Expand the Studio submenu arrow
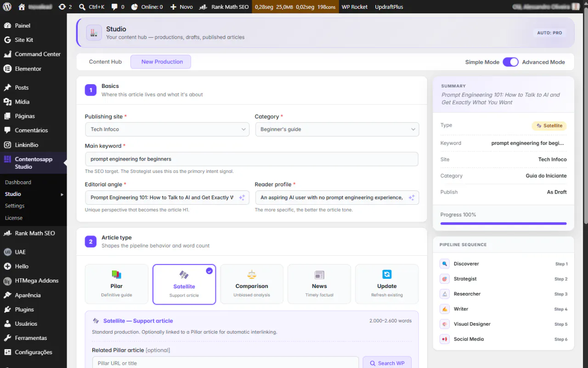The image size is (588, 368). coord(62,195)
